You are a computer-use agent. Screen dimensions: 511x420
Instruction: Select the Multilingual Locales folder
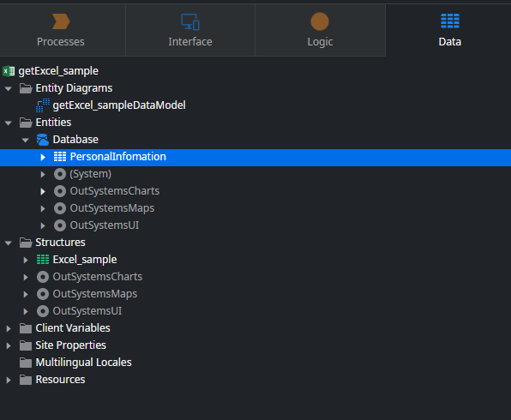click(x=75, y=363)
